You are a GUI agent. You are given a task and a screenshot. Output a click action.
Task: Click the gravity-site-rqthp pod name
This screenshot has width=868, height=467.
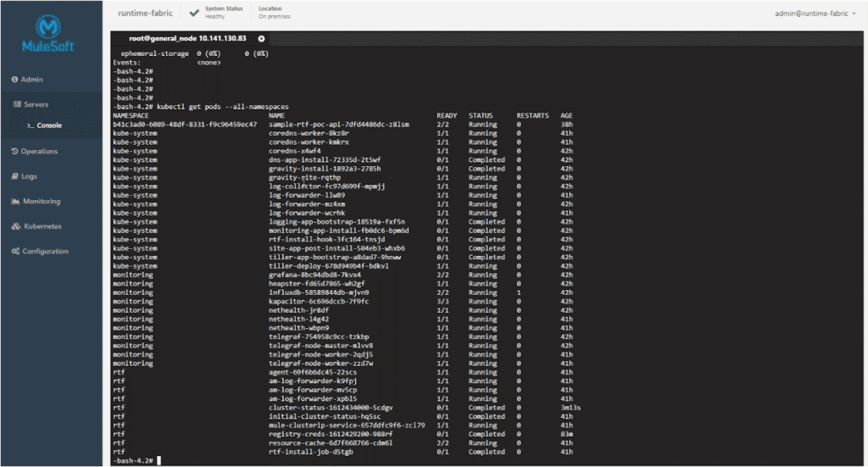pyautogui.click(x=304, y=178)
